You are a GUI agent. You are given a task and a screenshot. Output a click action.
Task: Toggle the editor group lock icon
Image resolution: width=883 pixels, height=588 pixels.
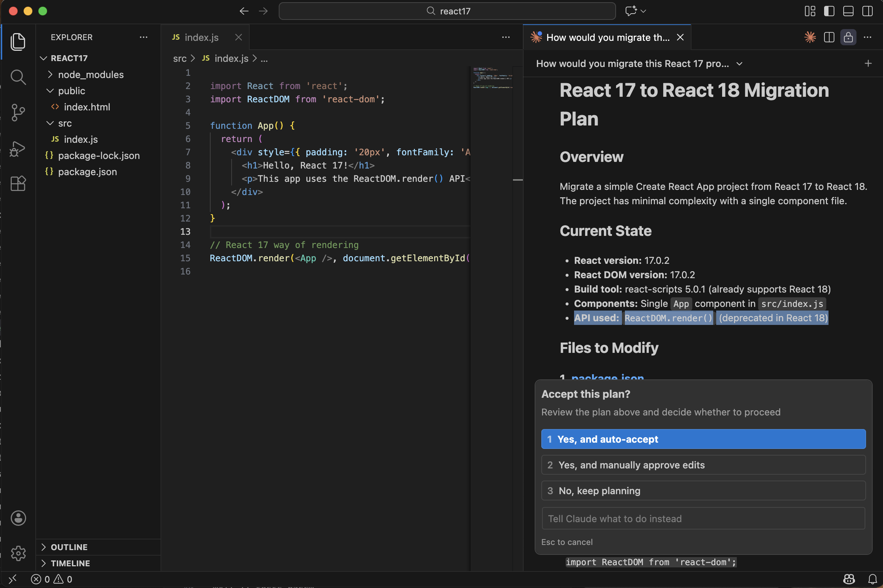click(x=848, y=37)
